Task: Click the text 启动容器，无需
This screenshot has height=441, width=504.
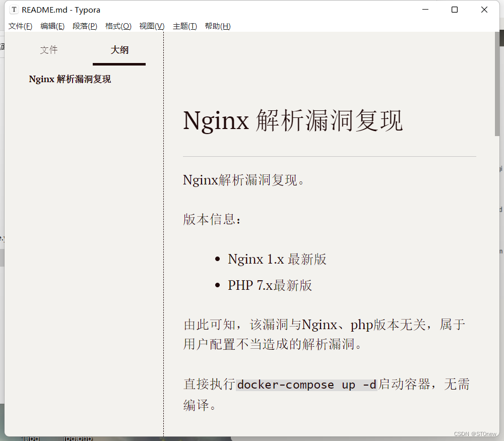Action: click(424, 385)
